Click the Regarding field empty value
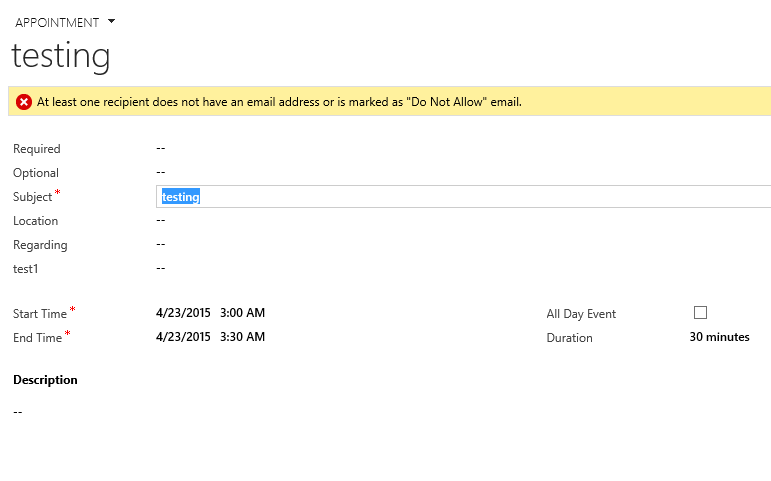771x481 pixels. pos(161,244)
